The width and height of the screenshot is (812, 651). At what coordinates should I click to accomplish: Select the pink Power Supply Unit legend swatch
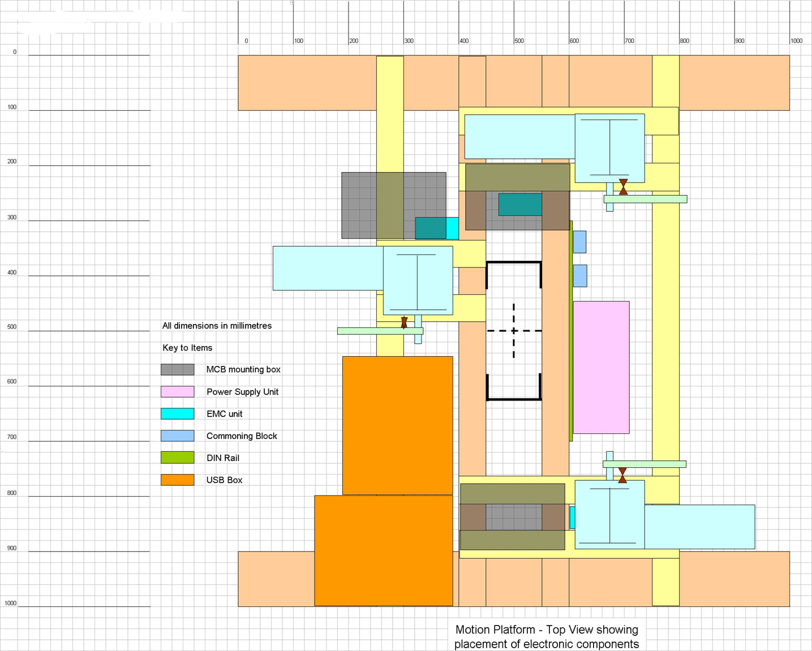[x=177, y=391]
